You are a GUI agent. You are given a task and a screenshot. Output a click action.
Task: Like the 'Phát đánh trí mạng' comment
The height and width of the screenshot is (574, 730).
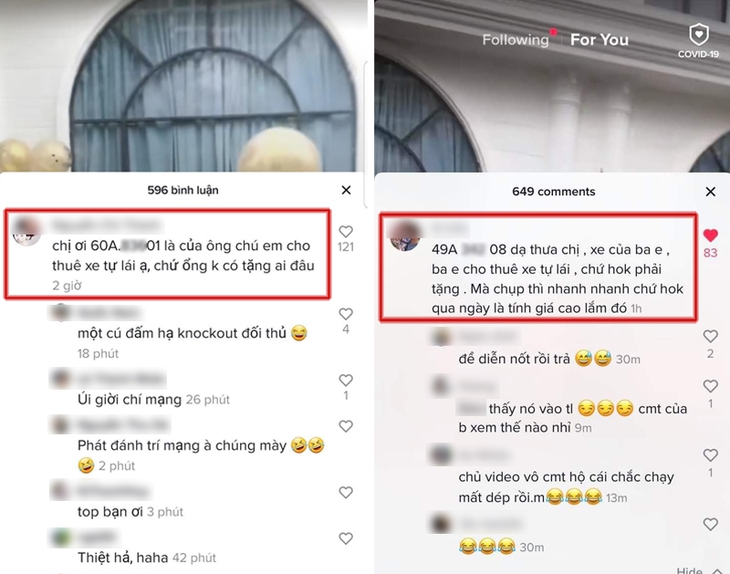point(345,426)
